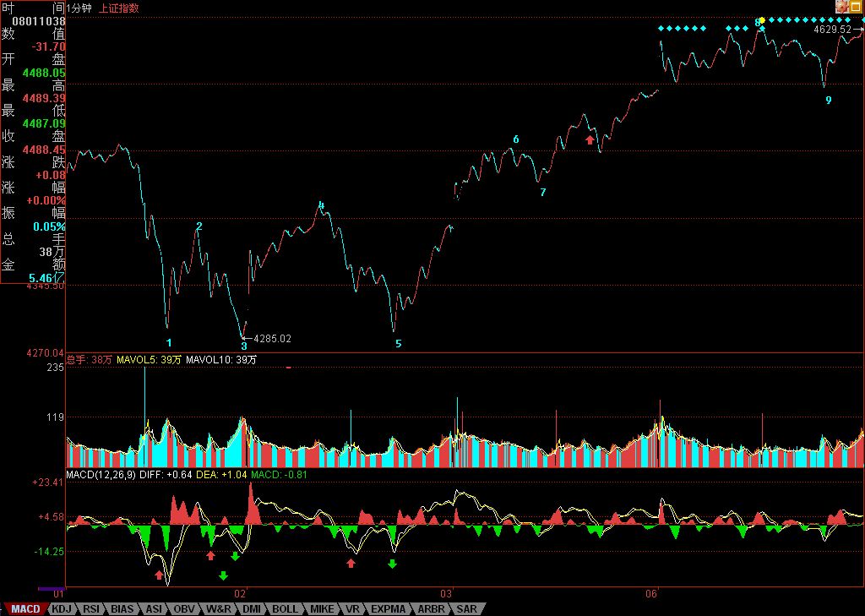Screen dimensions: 865x616
Task: Click the leftmost red arrow in MACD panel
Action: click(x=159, y=575)
